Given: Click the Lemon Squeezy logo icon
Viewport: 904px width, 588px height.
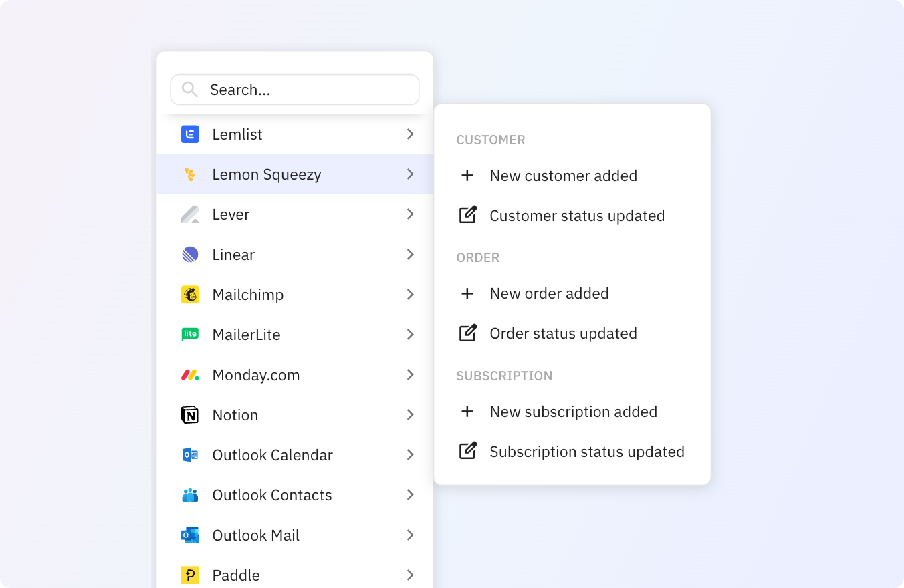Looking at the screenshot, I should coord(190,174).
